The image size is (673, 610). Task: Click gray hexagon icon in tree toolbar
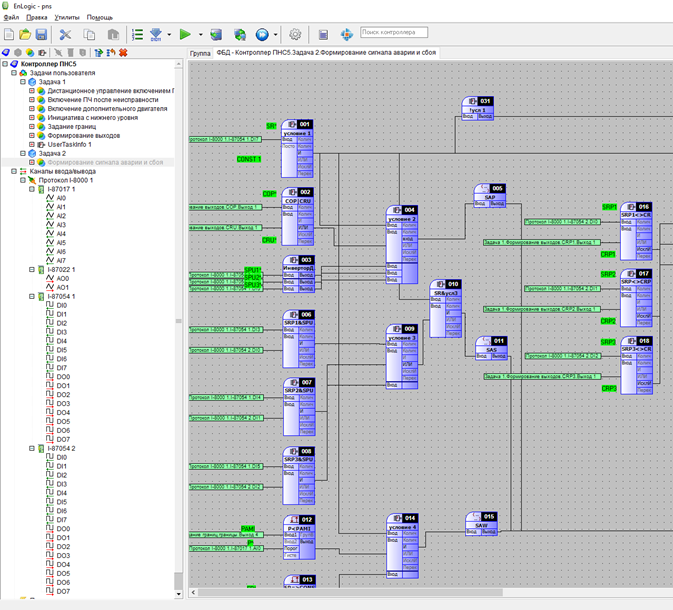coord(18,52)
